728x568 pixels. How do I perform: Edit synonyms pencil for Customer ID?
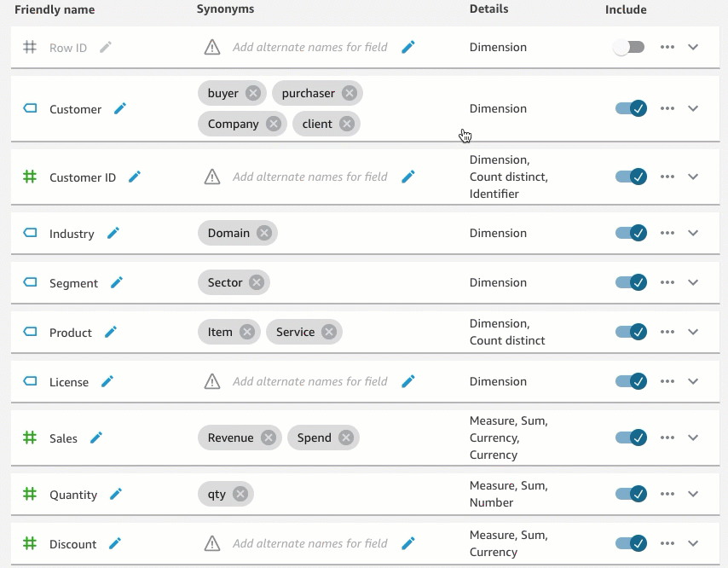coord(408,177)
